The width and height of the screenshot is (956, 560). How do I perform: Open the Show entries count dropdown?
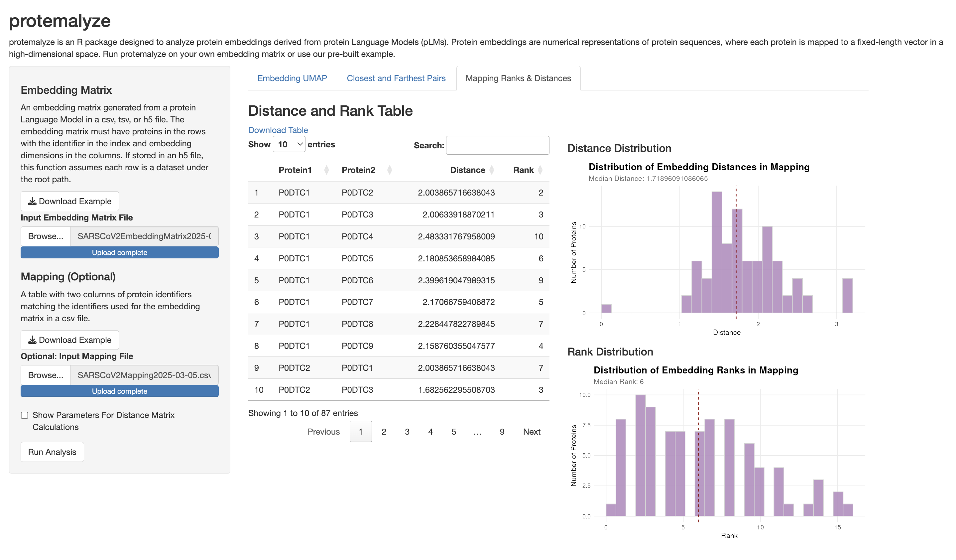[289, 145]
